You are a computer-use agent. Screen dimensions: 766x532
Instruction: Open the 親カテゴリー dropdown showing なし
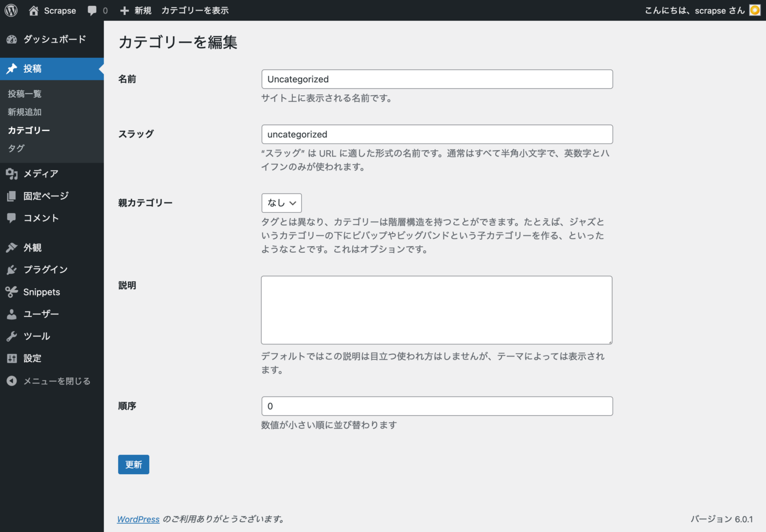281,203
